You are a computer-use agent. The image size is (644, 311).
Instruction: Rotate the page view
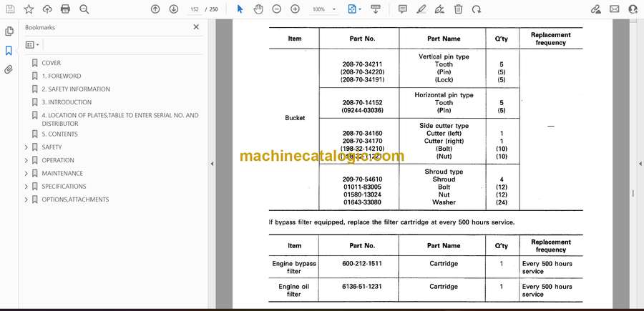click(477, 9)
